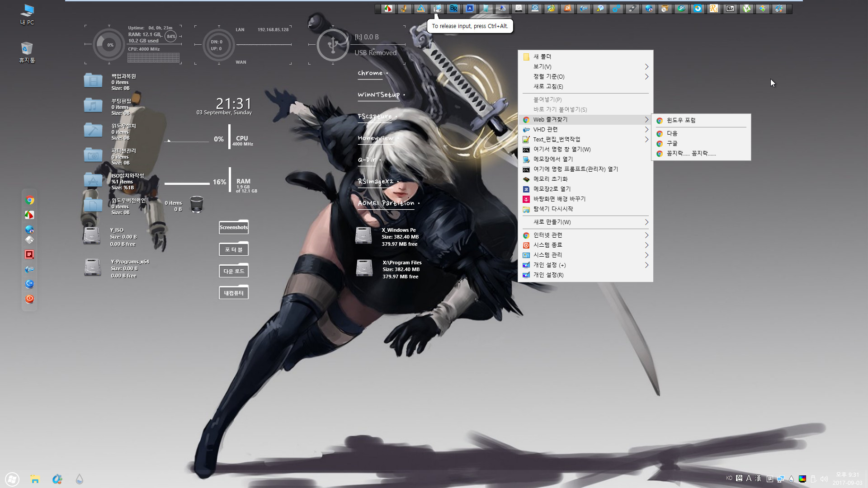
Task: Click the RAM 16% usage bar
Action: click(x=187, y=183)
